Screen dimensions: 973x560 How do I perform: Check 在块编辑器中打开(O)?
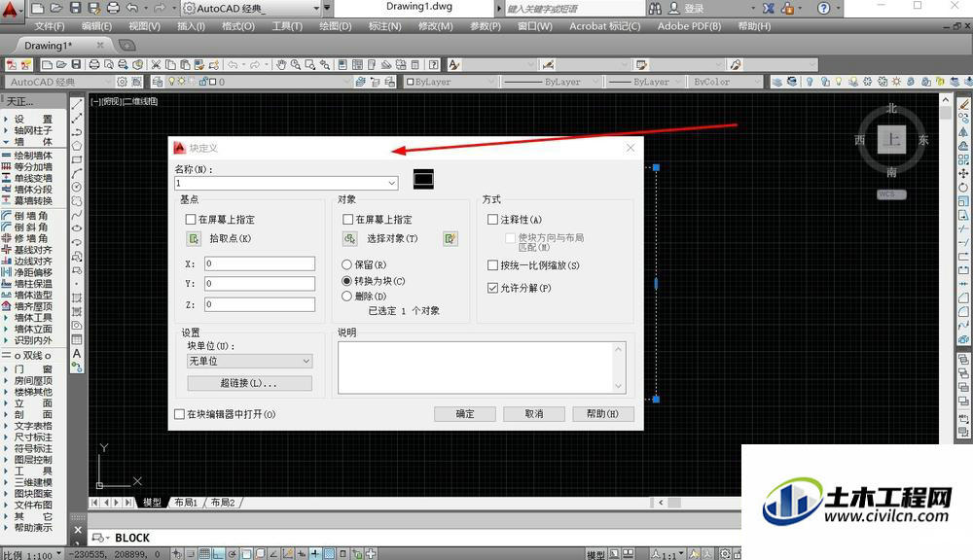pos(179,414)
